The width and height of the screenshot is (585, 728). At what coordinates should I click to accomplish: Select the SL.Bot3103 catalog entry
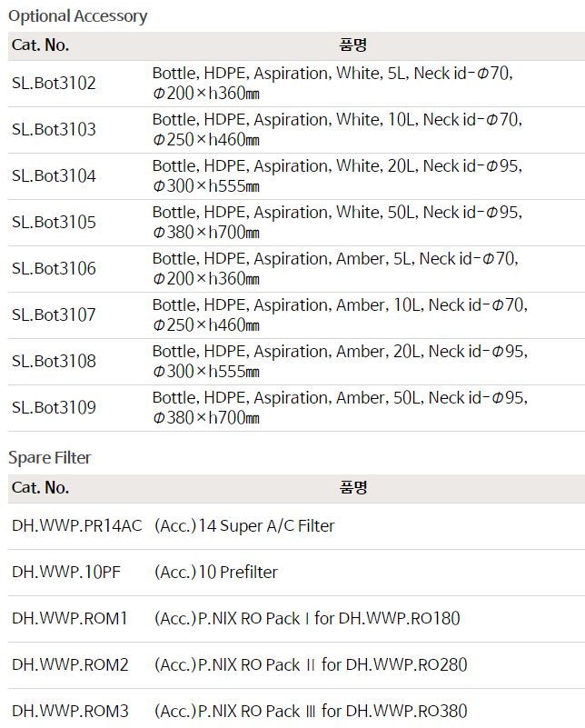pos(54,130)
